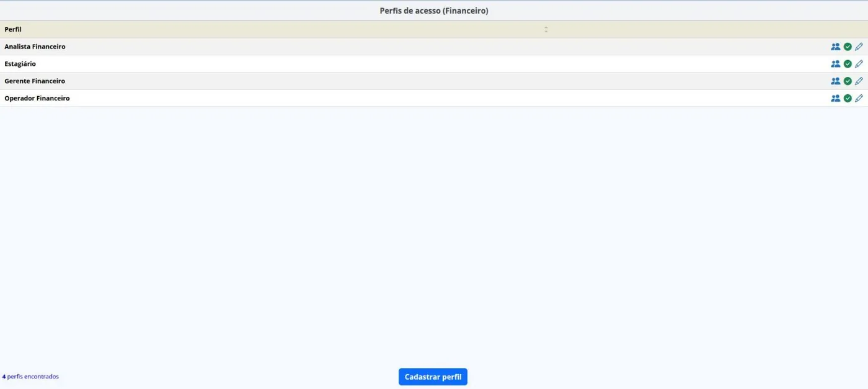The image size is (868, 389).
Task: Click the Perfil column header
Action: pyautogui.click(x=13, y=29)
